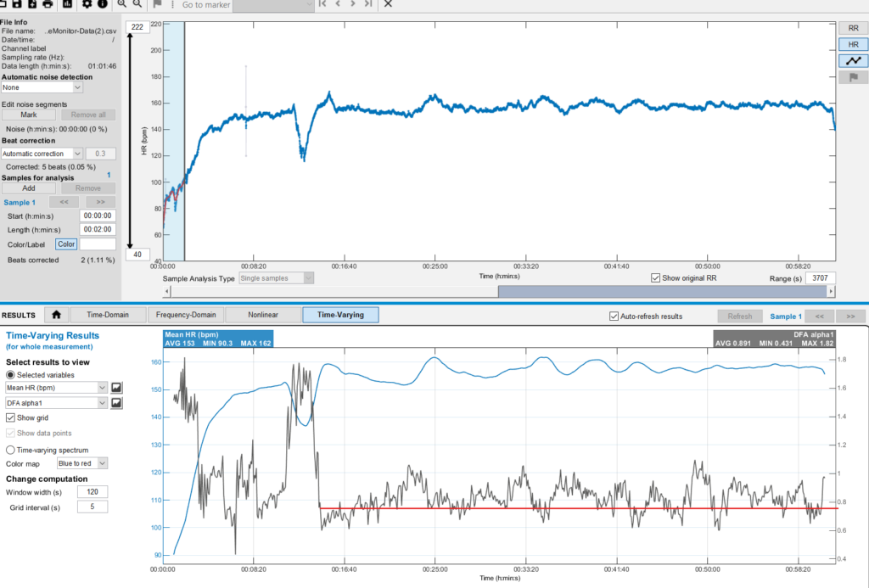Viewport: 869px width, 588px height.
Task: Pick a sample color with the Color button
Action: [65, 244]
